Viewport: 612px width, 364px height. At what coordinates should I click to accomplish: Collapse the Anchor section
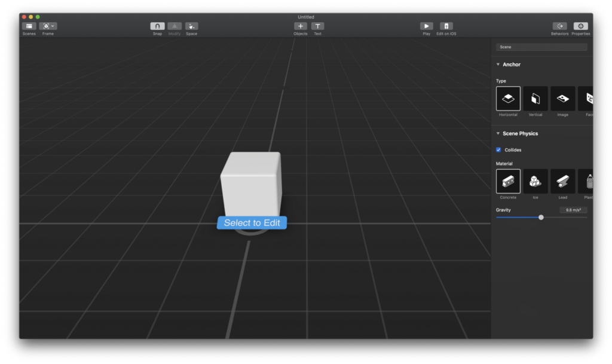(498, 65)
